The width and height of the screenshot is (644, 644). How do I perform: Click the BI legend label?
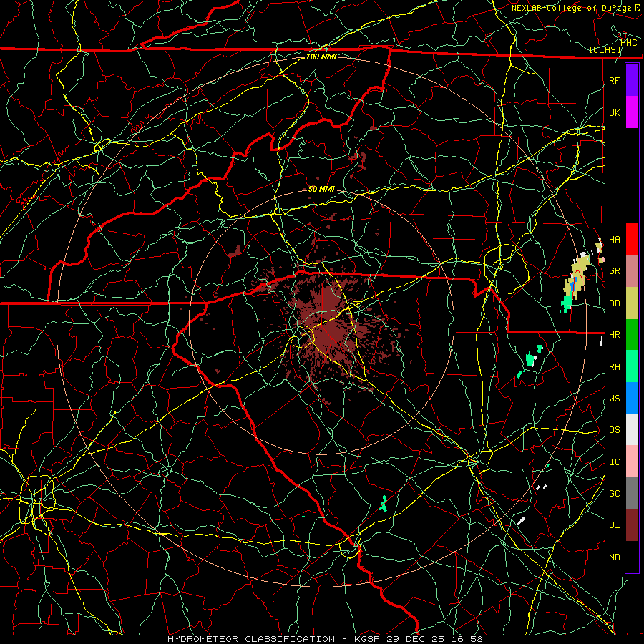(x=614, y=525)
